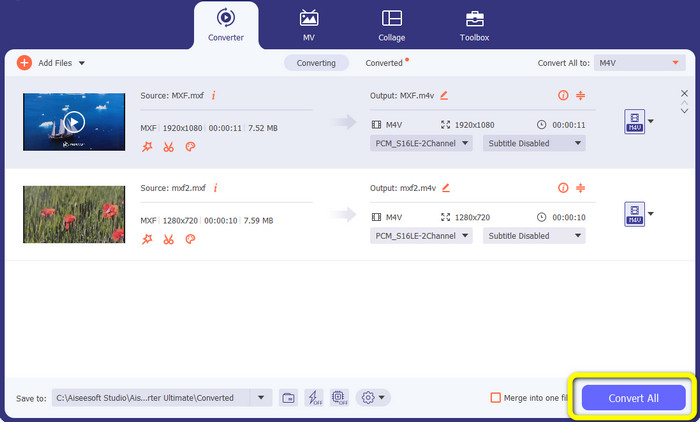700x422 pixels.
Task: Expand the Add Files dropdown arrow
Action: point(82,63)
